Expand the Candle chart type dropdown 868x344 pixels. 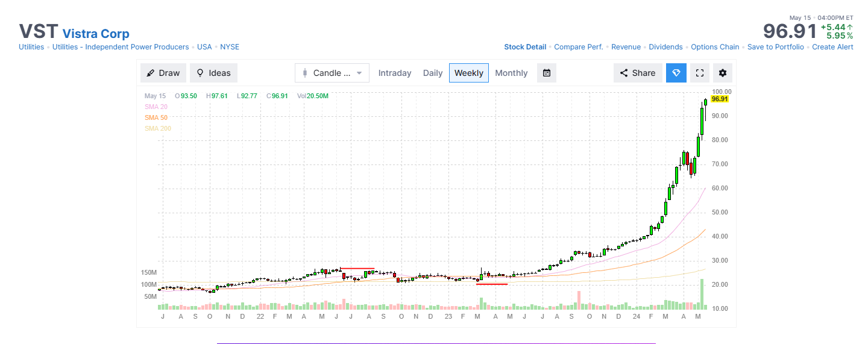pyautogui.click(x=332, y=73)
